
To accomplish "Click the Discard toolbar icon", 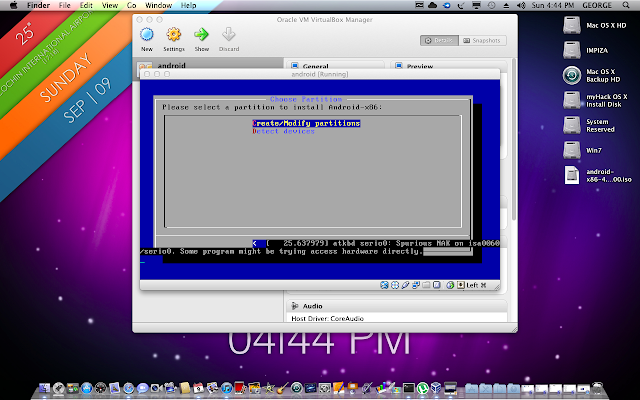I will coord(229,35).
